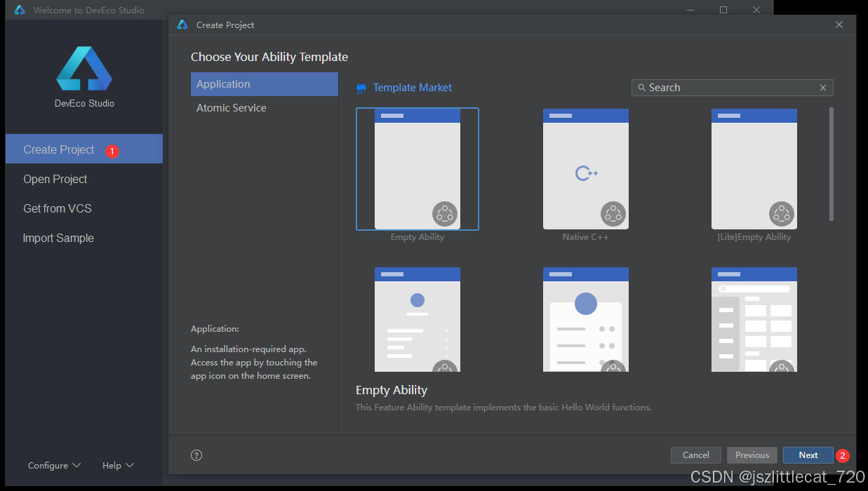Image resolution: width=868 pixels, height=491 pixels.
Task: Click the Empty Ability label under the thumbnail
Action: [x=418, y=237]
